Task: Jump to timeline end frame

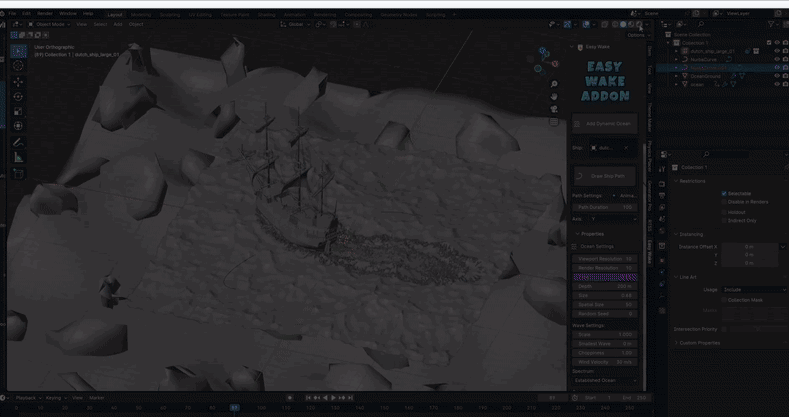Action: click(x=350, y=397)
